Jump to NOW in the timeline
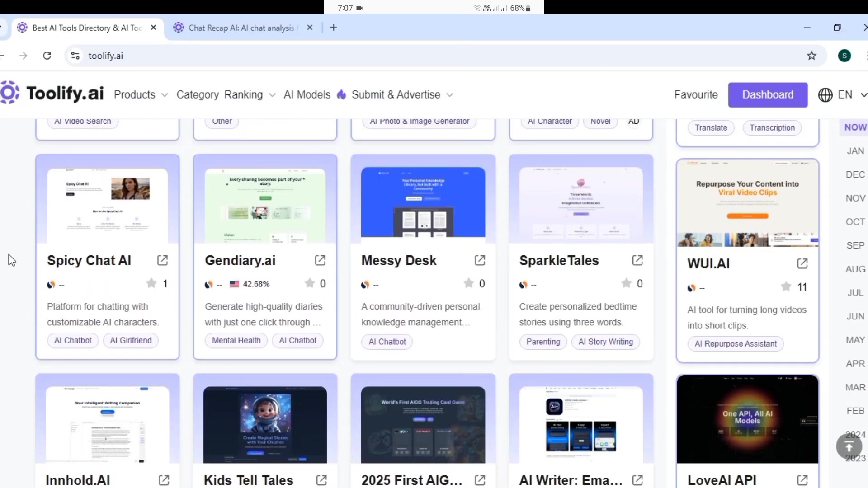 point(855,127)
